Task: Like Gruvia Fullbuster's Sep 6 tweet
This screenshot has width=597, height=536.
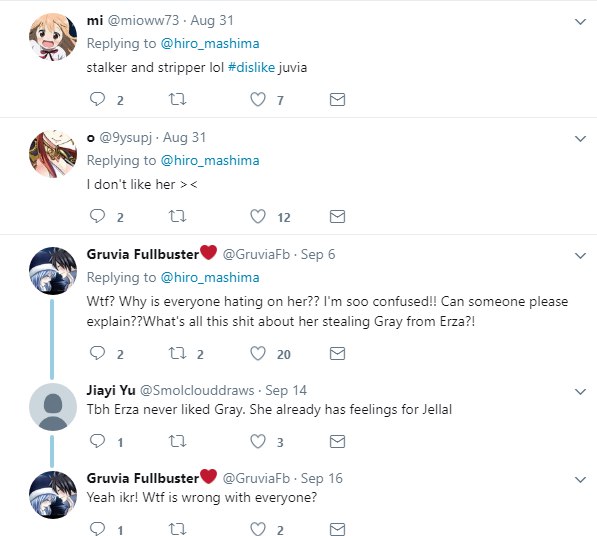Action: pyautogui.click(x=258, y=353)
